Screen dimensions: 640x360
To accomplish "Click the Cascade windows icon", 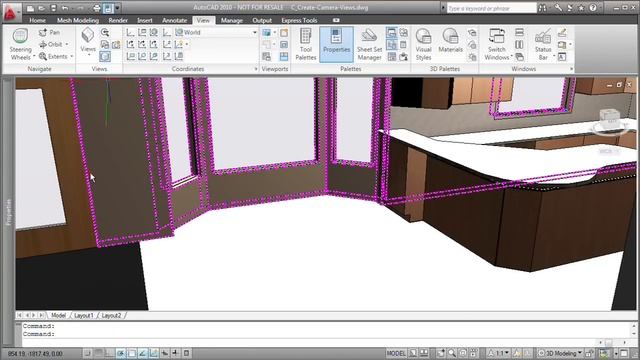I will pos(519,57).
